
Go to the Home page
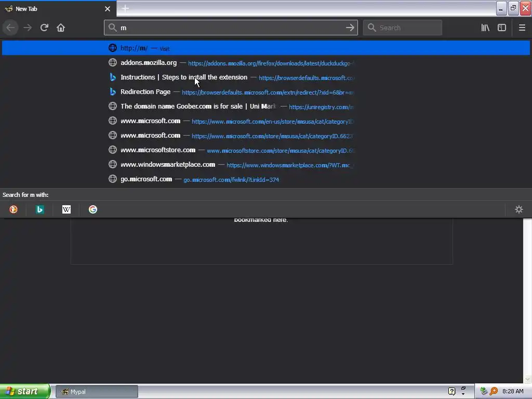point(61,28)
